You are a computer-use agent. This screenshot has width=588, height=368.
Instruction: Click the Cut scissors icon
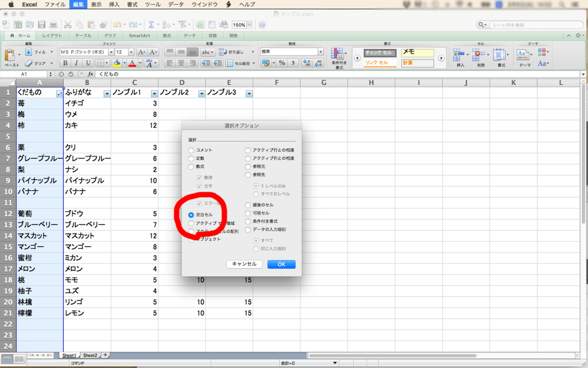tap(68, 25)
